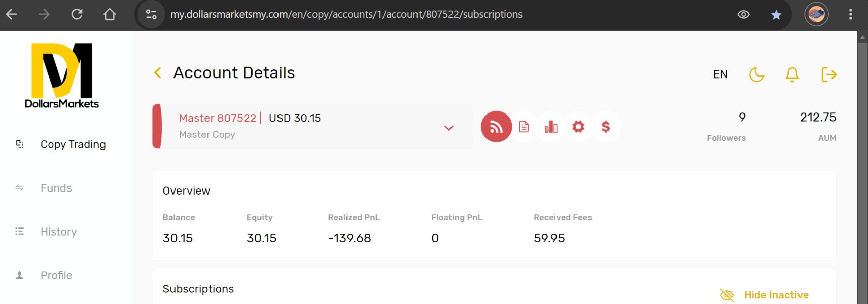Toggle dark mode moon icon
This screenshot has width=868, height=304.
pyautogui.click(x=756, y=74)
